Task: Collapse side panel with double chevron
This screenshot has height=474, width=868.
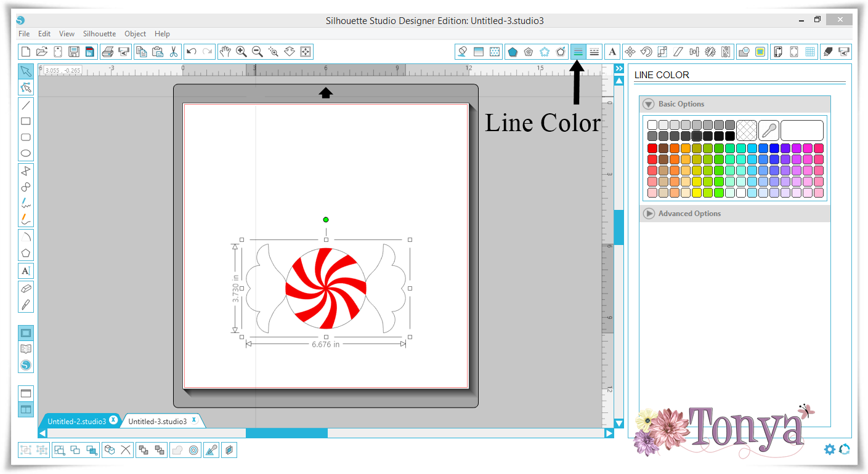Action: coord(619,68)
